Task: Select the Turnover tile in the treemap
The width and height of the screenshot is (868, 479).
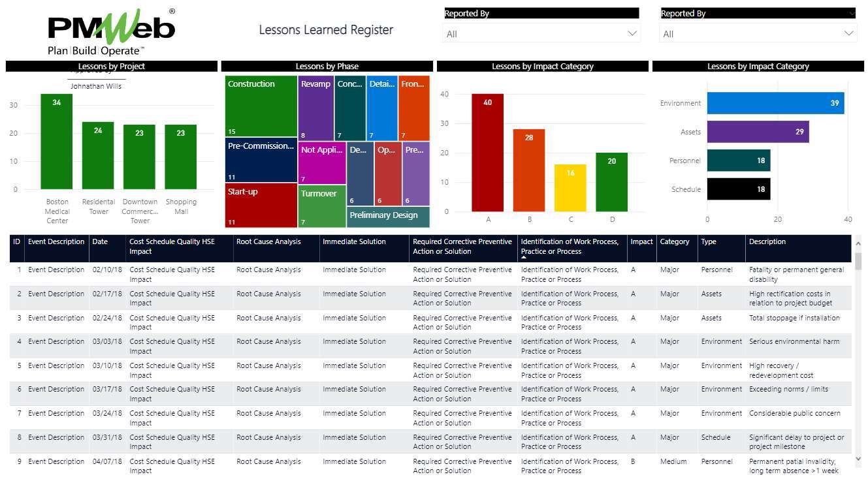Action: click(321, 206)
